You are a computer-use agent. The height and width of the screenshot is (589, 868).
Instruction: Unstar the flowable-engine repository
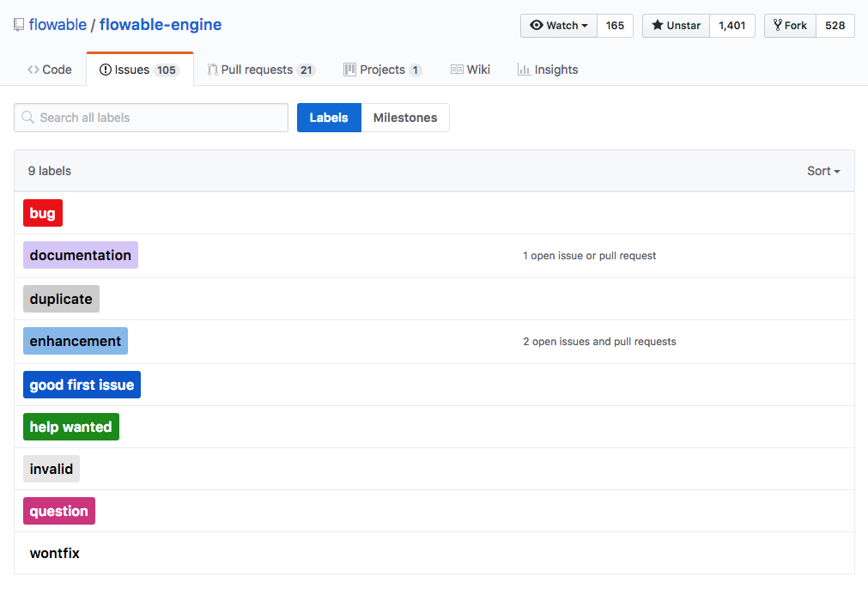click(x=676, y=26)
